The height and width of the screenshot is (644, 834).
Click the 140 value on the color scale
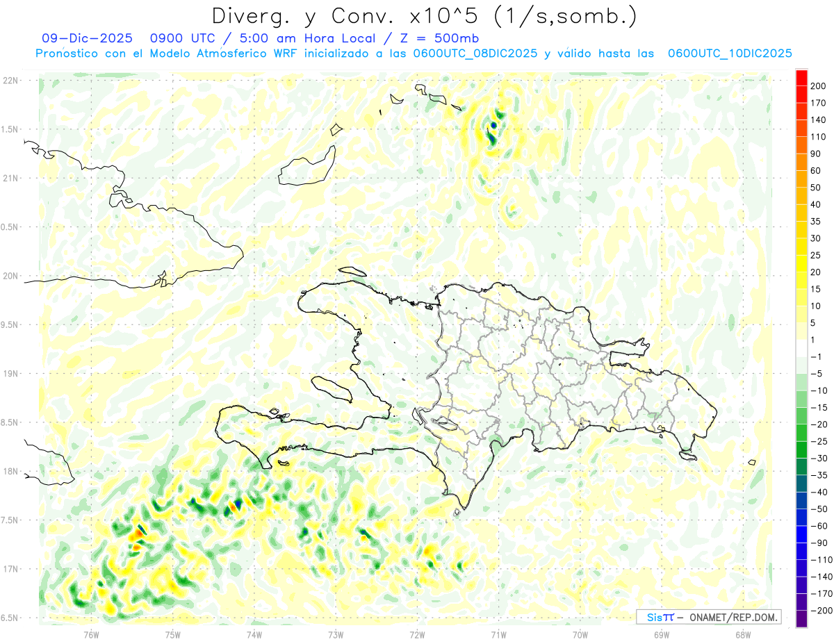click(819, 120)
